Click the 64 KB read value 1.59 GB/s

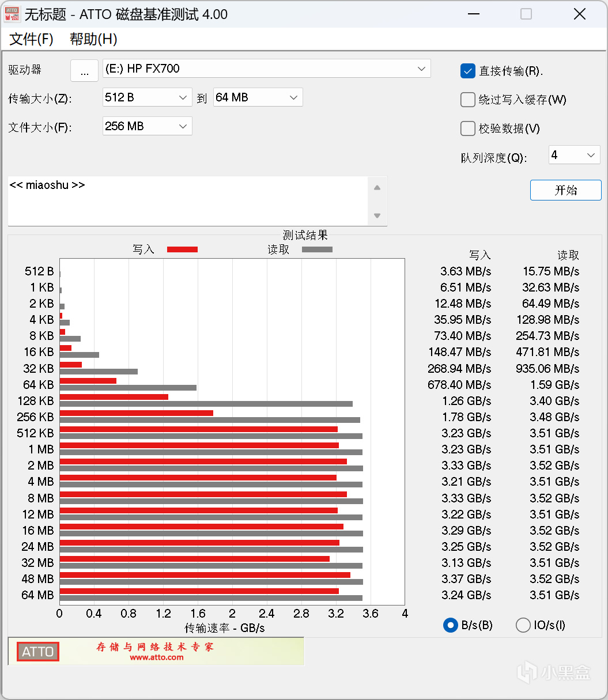pyautogui.click(x=554, y=385)
